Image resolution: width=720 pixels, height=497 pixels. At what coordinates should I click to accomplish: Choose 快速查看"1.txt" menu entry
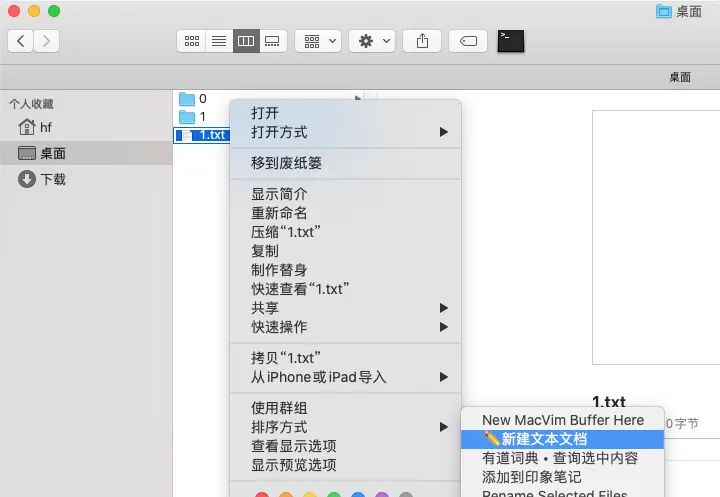click(x=345, y=289)
